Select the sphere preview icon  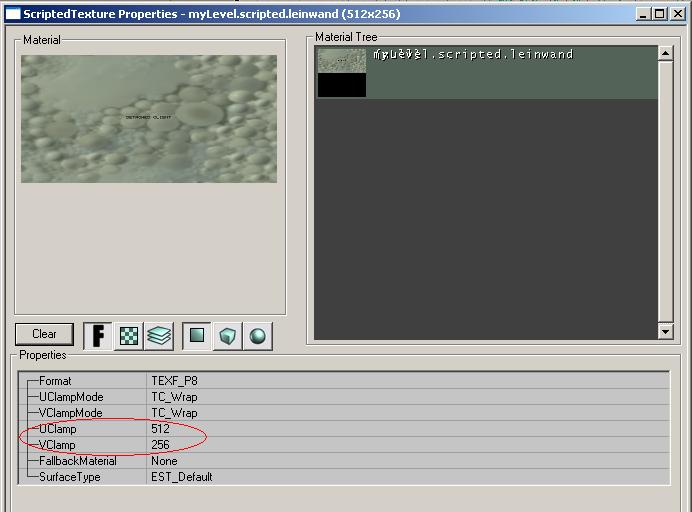coord(258,336)
